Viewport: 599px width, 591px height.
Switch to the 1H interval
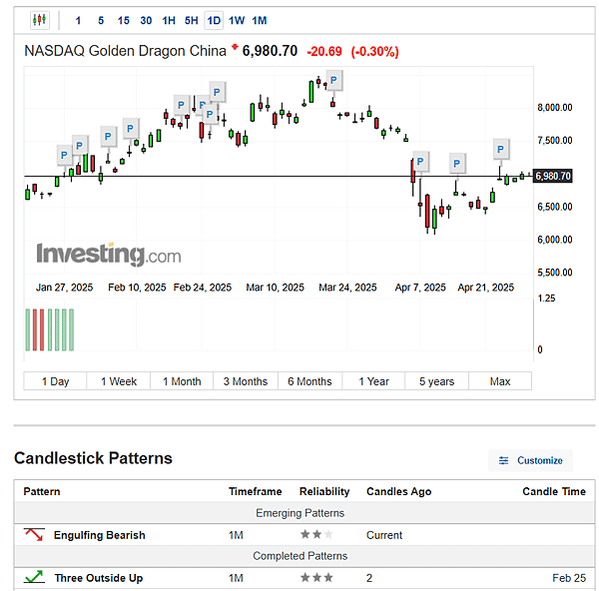pos(168,20)
